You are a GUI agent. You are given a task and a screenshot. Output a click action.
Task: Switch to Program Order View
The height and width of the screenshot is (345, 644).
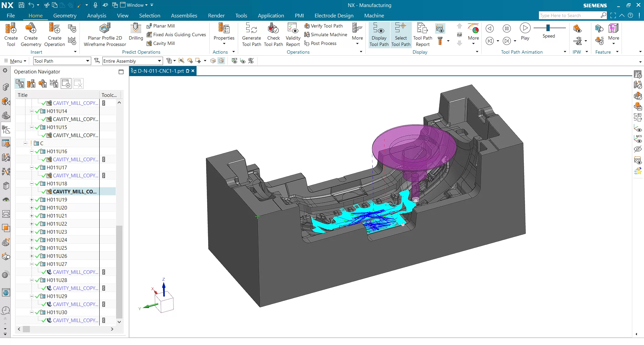20,83
